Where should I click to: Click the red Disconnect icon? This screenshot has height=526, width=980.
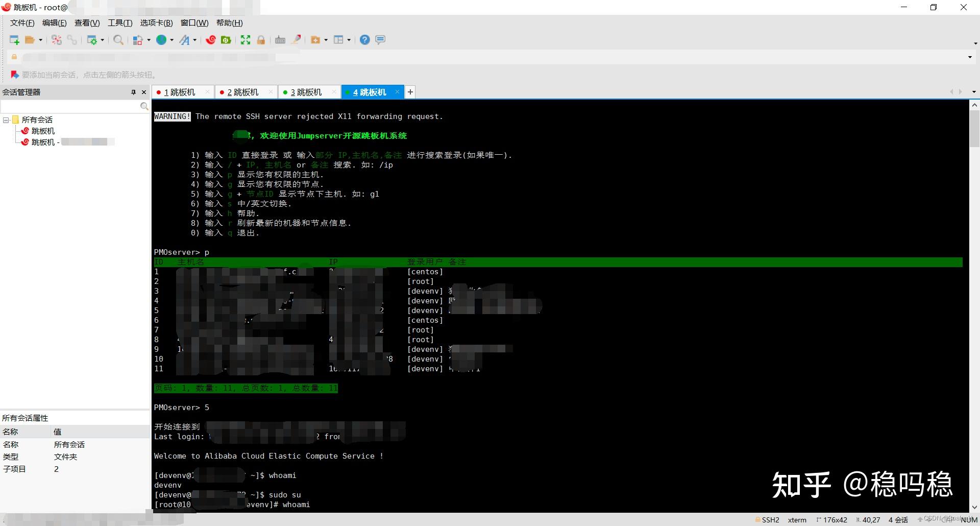click(x=57, y=40)
